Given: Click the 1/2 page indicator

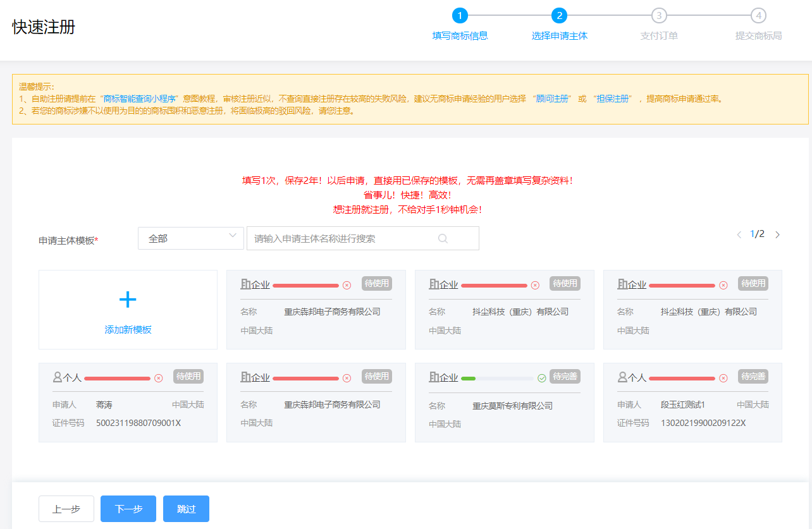Looking at the screenshot, I should 757,234.
